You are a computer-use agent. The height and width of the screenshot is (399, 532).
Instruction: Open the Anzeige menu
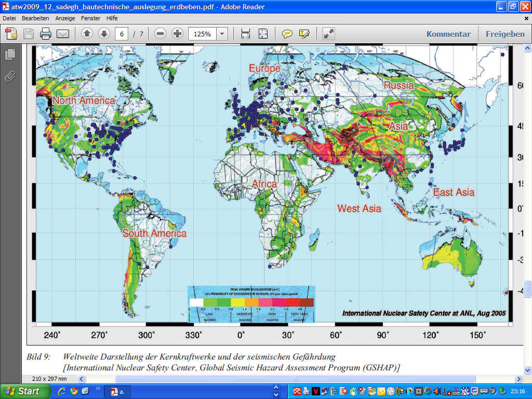pos(65,18)
